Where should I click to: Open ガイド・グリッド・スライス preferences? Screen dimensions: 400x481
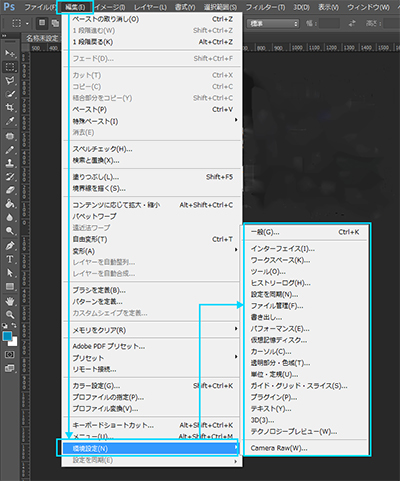click(x=305, y=386)
